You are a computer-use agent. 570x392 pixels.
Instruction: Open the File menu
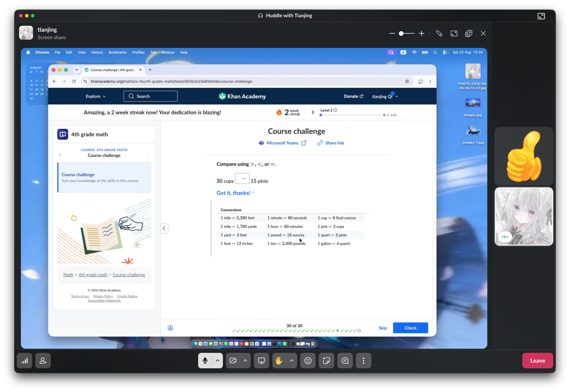[x=57, y=52]
